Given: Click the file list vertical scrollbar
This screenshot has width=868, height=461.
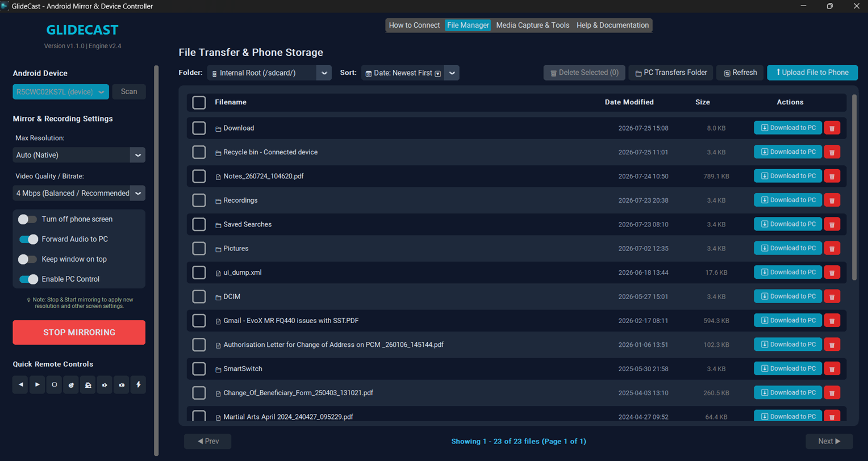Looking at the screenshot, I should pos(854,187).
